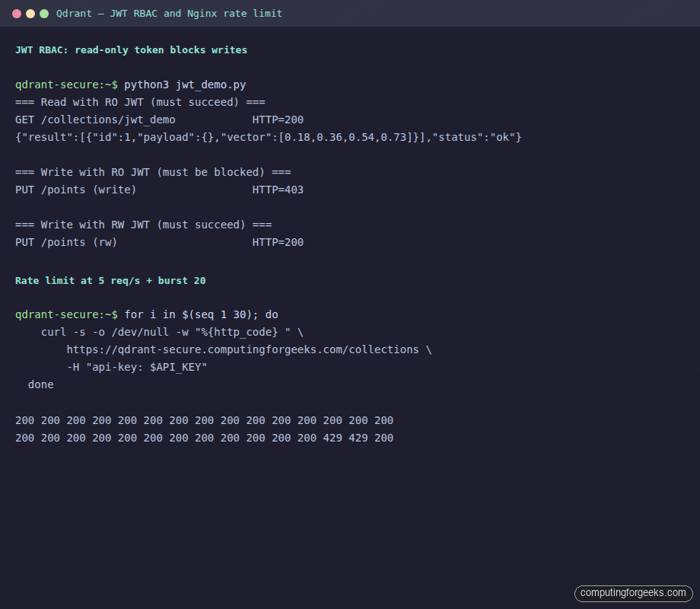Viewport: 700px width, 609px height.
Task: Click the command 'python3 jwt_demo.py'
Action: pyautogui.click(x=185, y=85)
